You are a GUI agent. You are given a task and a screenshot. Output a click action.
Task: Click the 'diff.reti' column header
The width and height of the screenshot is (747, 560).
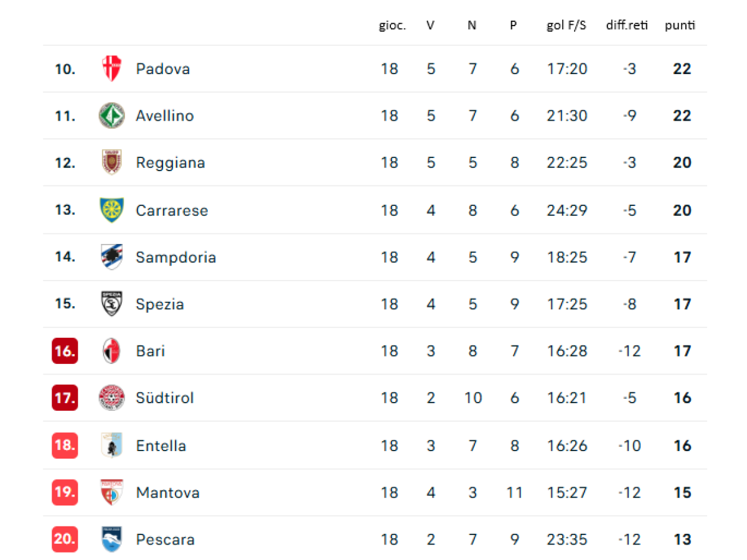(x=627, y=26)
